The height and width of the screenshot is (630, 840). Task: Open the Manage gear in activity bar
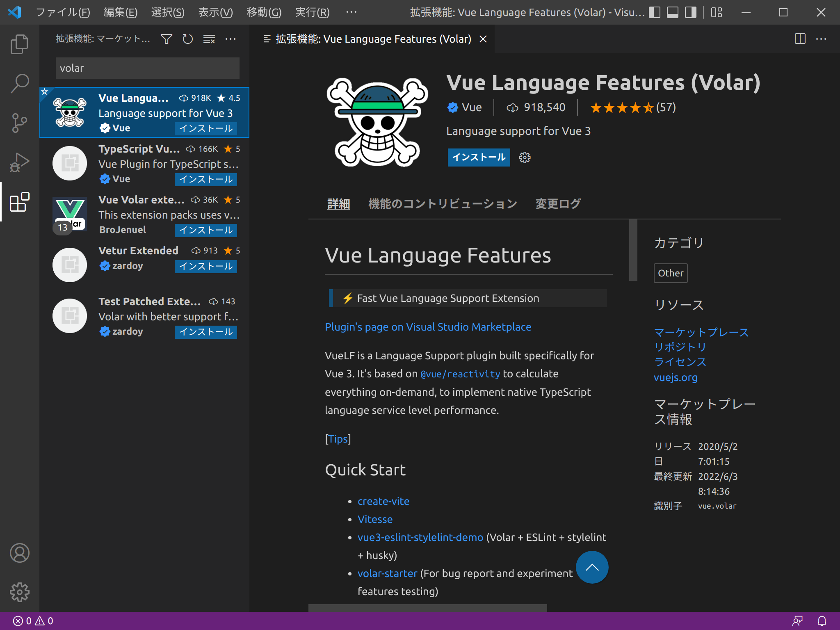coord(19,592)
